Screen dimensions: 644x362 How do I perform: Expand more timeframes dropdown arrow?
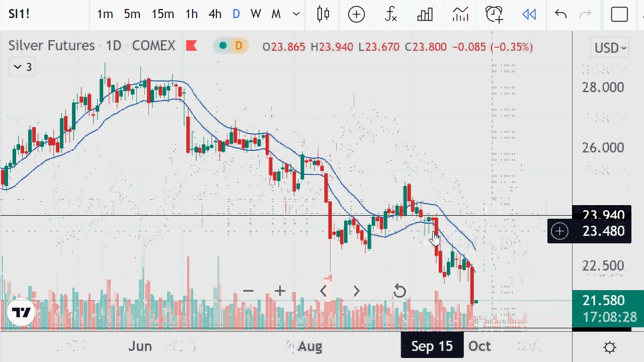click(x=296, y=14)
